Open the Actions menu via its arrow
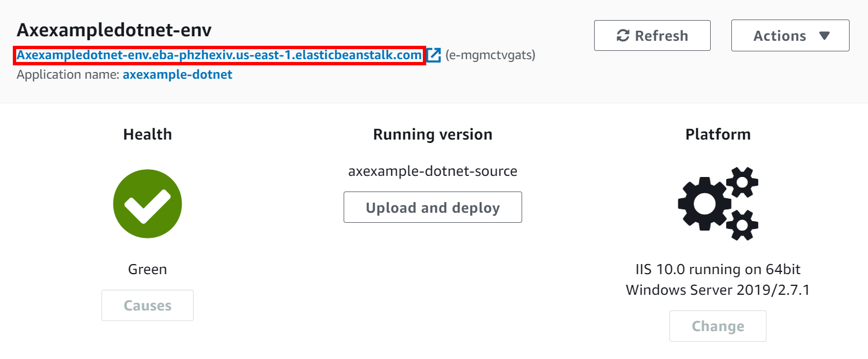Screen dimensions: 868x359 click(x=826, y=35)
